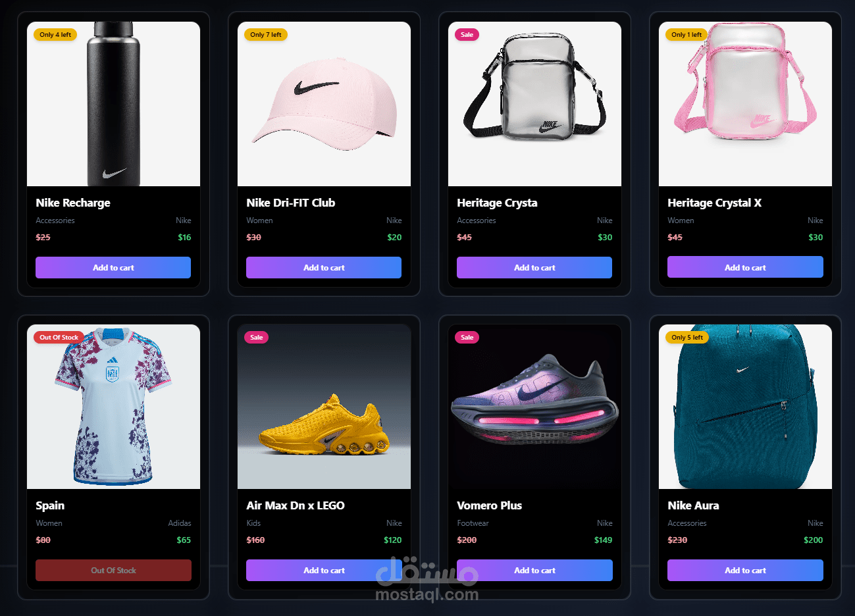
Task: Add Nike Dri-FIT Club cap to cart
Action: tap(324, 267)
